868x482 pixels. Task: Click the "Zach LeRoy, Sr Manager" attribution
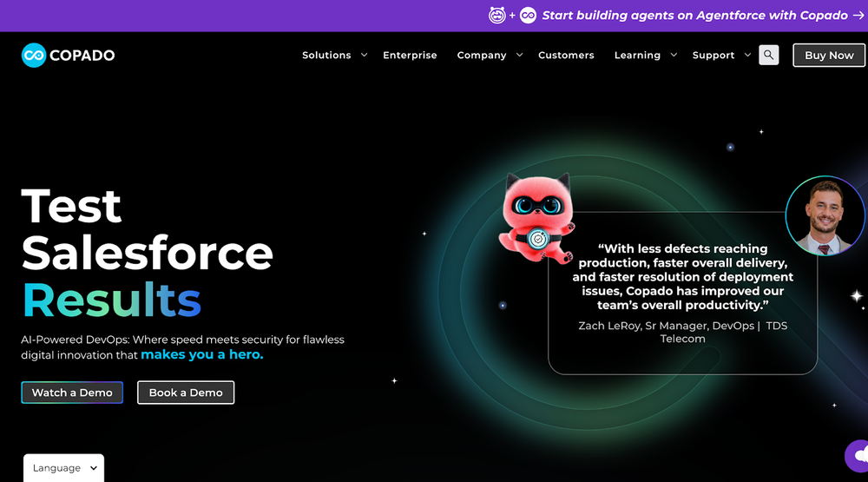coord(682,332)
